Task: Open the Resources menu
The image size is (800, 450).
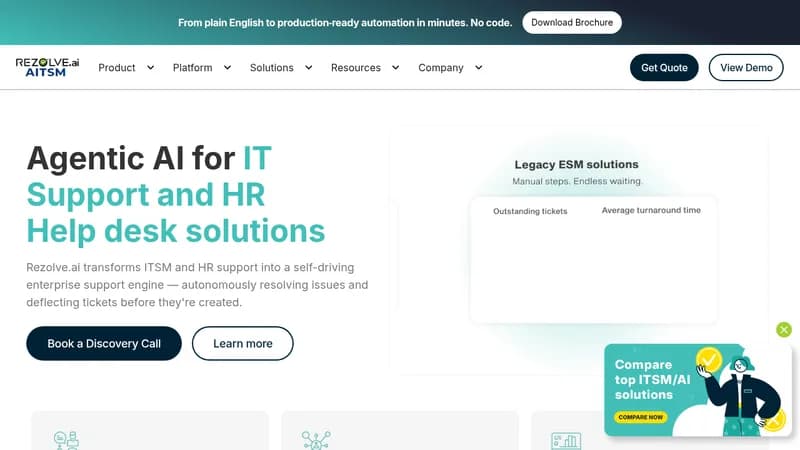Action: 356,67
